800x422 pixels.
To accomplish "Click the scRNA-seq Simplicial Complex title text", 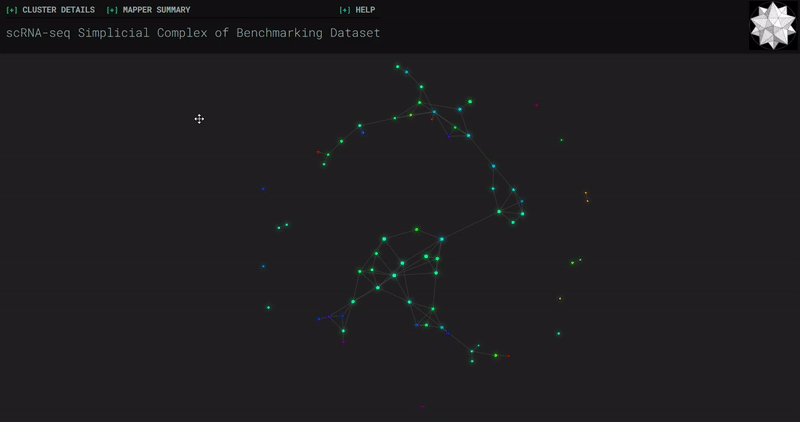I will click(193, 33).
